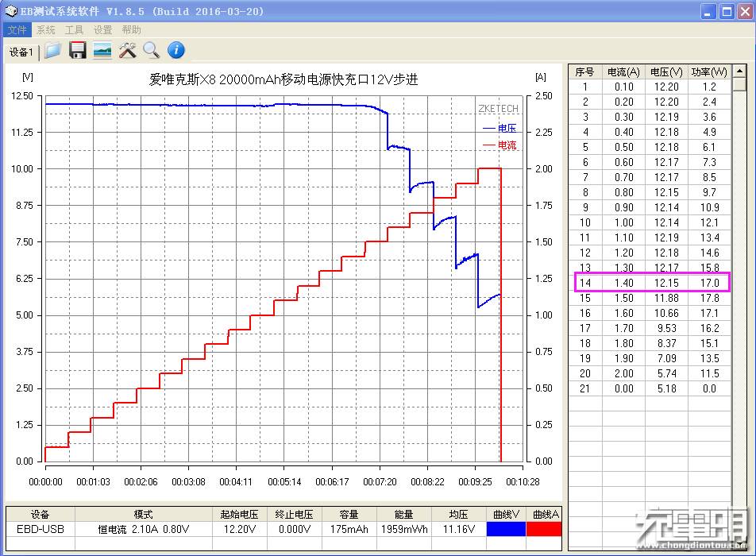The height and width of the screenshot is (556, 756).
Task: Click the 电流 legend entry
Action: pos(499,145)
